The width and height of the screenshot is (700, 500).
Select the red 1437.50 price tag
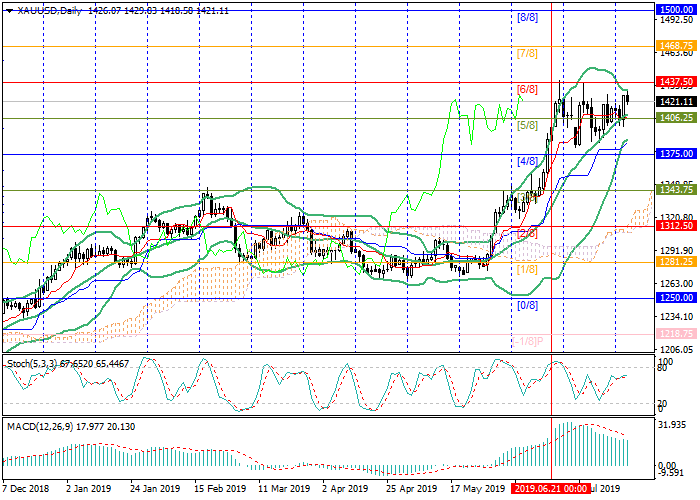tap(676, 82)
